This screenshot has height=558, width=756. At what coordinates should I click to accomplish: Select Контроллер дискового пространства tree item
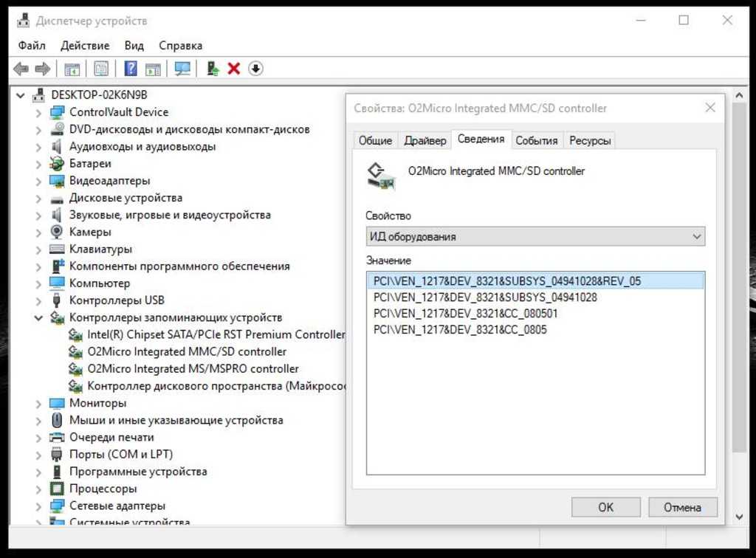pyautogui.click(x=216, y=386)
